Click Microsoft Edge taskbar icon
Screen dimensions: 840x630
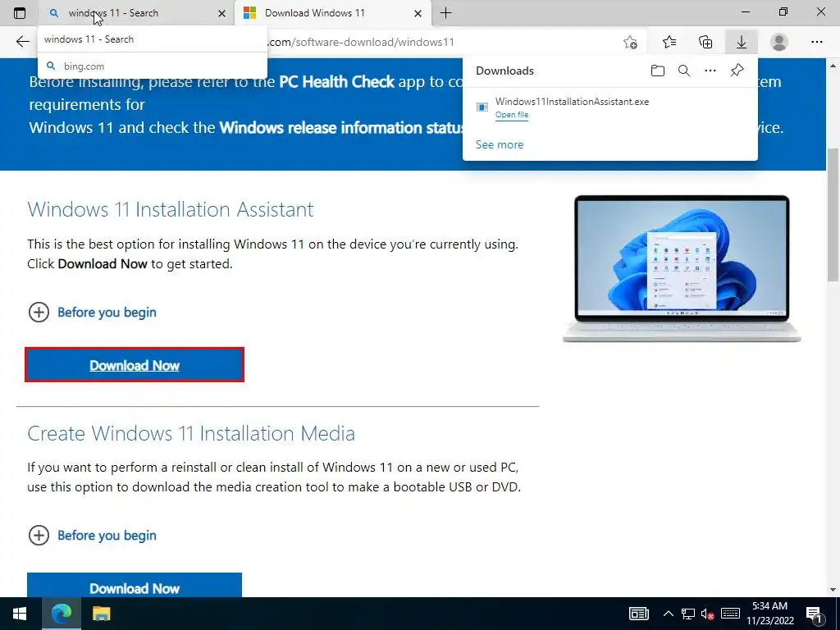[61, 614]
